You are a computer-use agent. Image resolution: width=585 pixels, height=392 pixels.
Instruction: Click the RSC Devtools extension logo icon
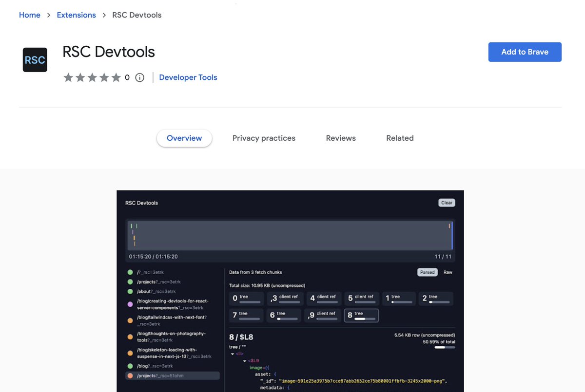pyautogui.click(x=35, y=59)
